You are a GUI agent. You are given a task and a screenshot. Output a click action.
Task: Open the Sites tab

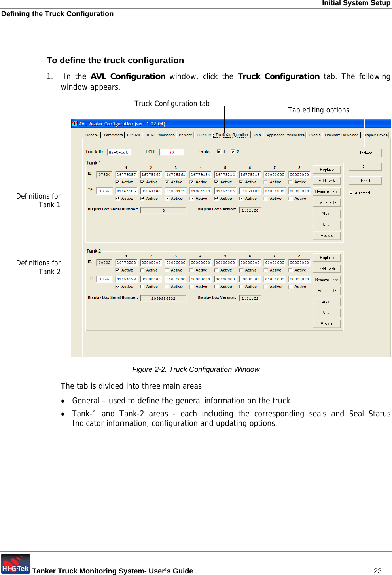pyautogui.click(x=257, y=135)
